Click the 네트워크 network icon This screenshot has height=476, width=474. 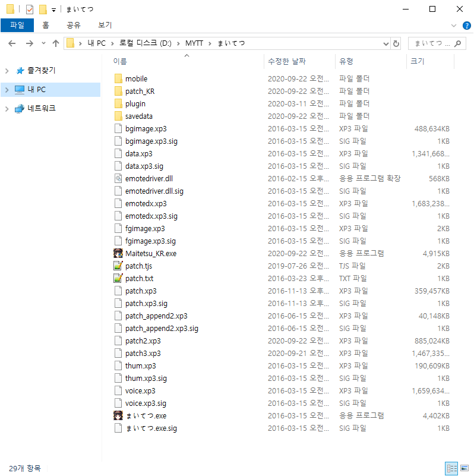point(20,108)
